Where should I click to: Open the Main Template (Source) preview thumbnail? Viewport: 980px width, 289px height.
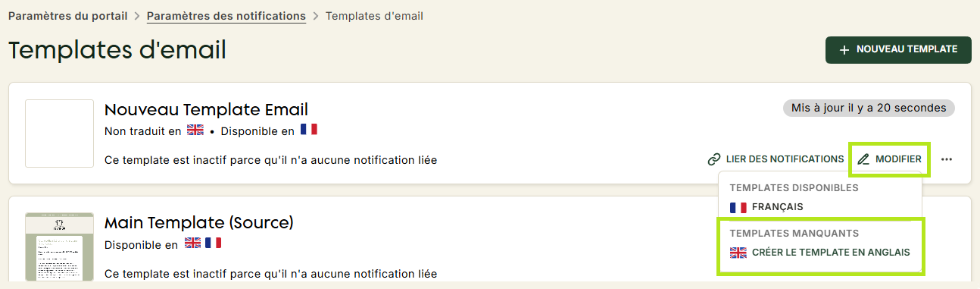[x=59, y=247]
